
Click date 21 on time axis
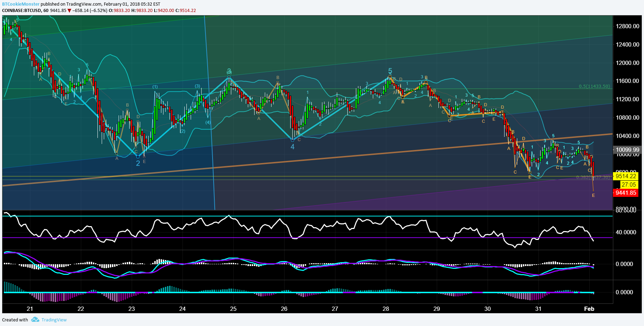pos(30,309)
